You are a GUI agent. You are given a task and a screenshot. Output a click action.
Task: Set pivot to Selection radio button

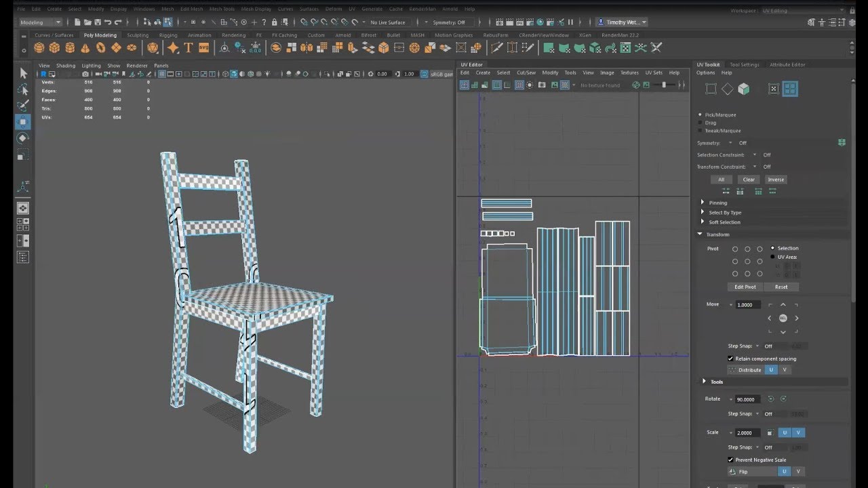(772, 248)
